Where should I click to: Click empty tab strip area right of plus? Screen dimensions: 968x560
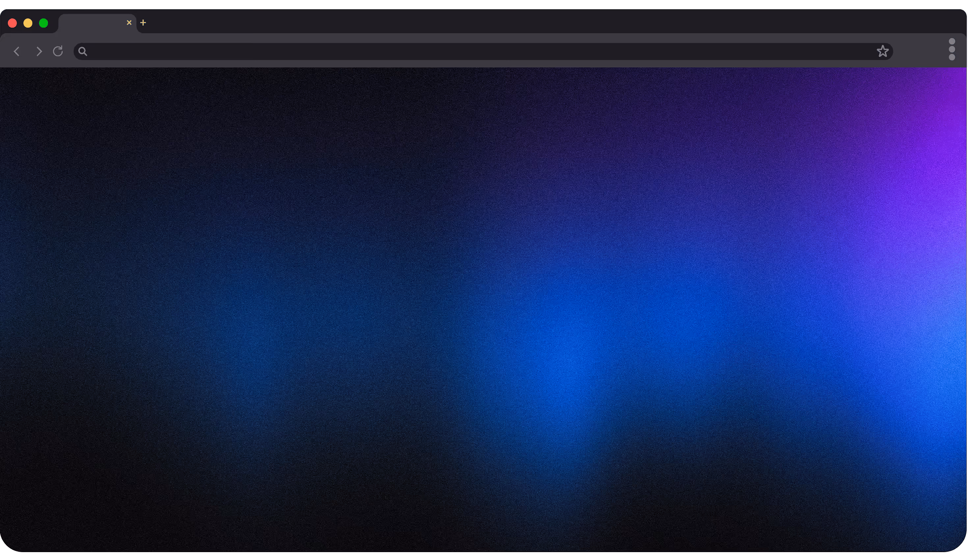click(538, 21)
